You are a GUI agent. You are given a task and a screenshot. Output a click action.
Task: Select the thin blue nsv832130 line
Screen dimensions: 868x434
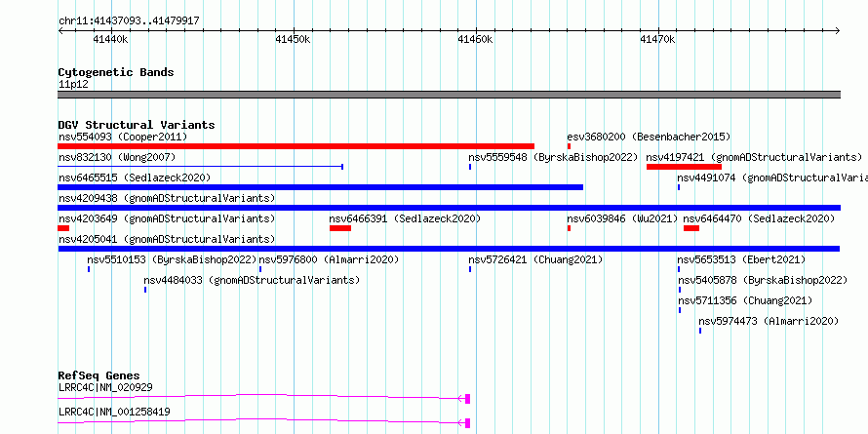tap(200, 166)
